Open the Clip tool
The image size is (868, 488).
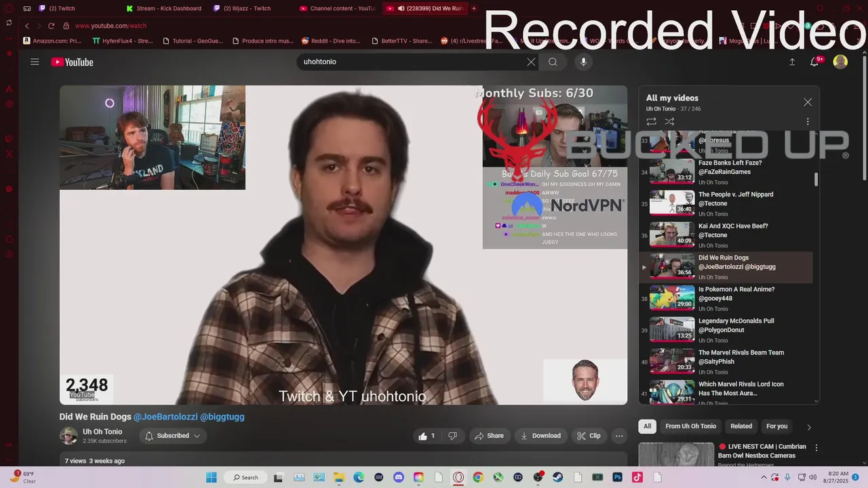point(589,436)
